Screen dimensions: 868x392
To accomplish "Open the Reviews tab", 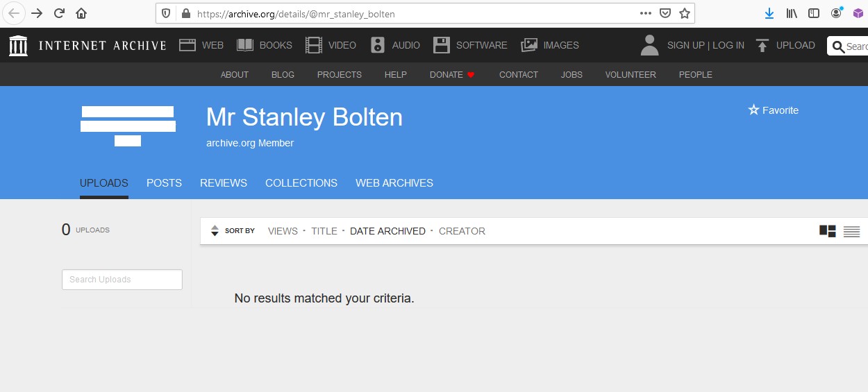I will point(224,183).
